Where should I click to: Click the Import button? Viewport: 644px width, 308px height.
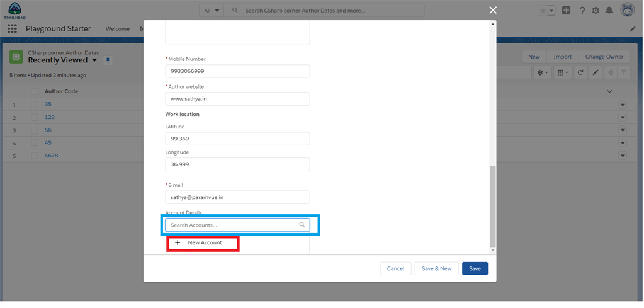pos(562,57)
